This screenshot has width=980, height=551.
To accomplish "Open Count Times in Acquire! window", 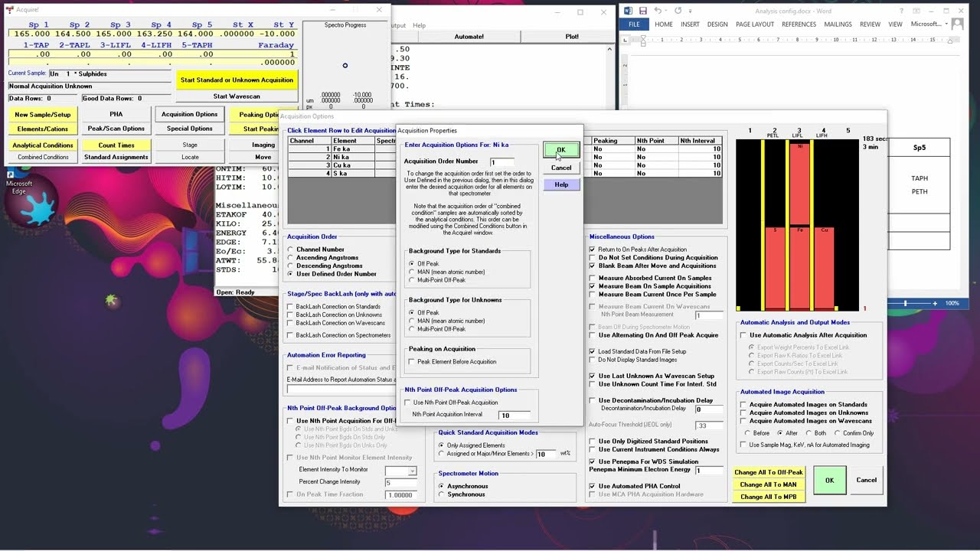I will pyautogui.click(x=116, y=145).
